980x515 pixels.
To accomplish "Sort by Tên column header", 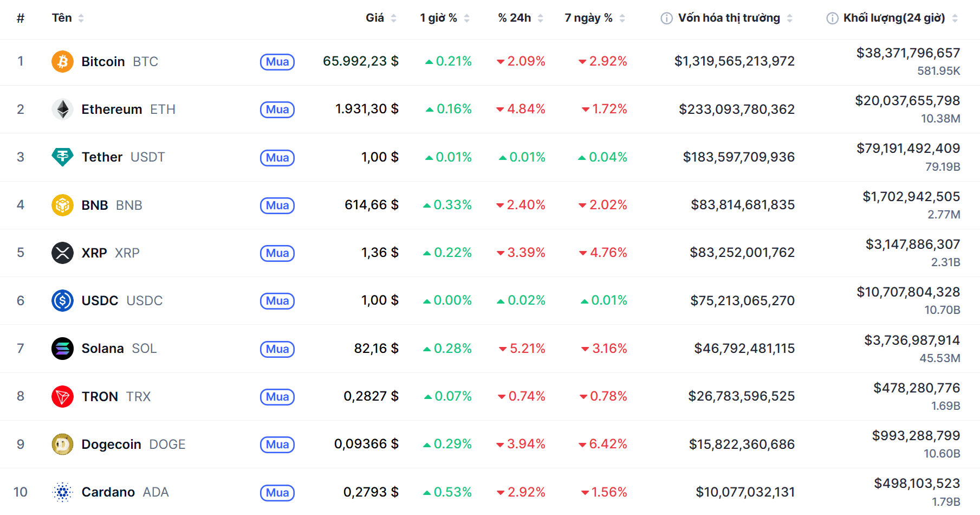I will click(67, 18).
